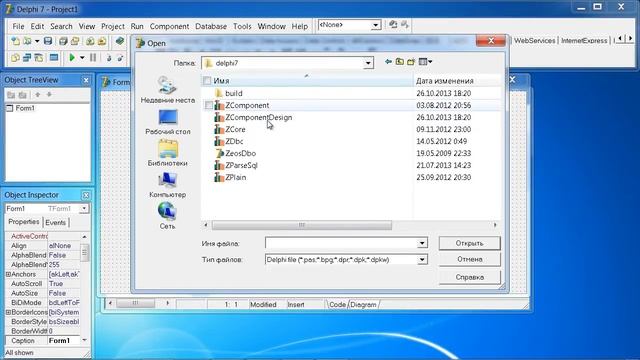
Task: Select the ZPlain file
Action: (x=236, y=178)
